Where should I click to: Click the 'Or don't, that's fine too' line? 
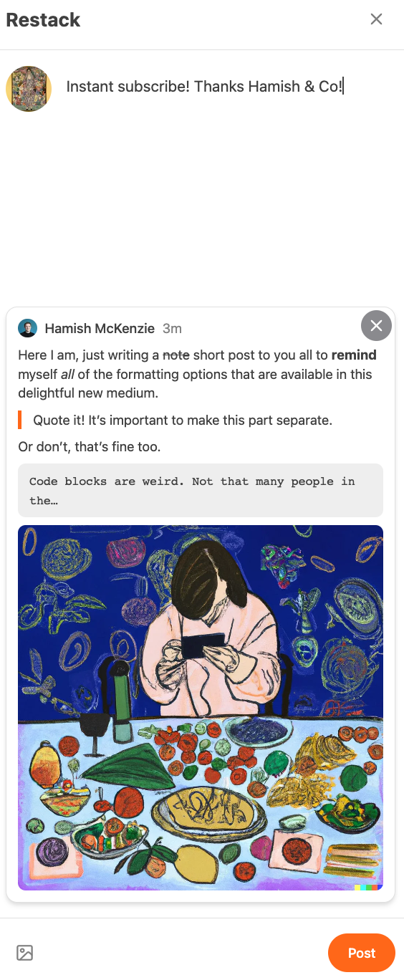coord(90,447)
